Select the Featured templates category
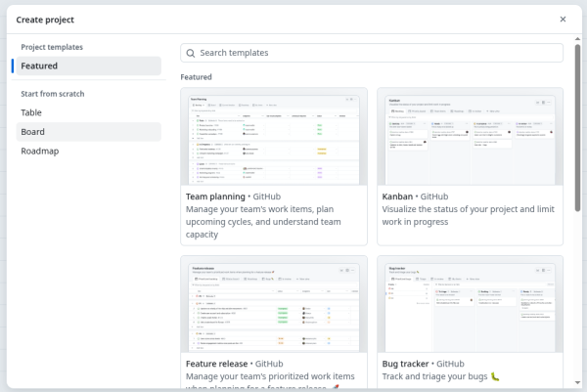 point(89,65)
